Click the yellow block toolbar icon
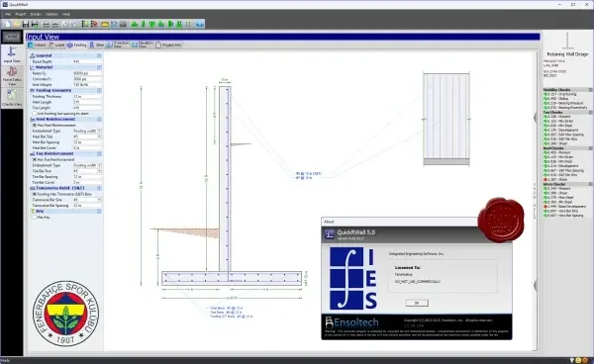 click(x=105, y=24)
